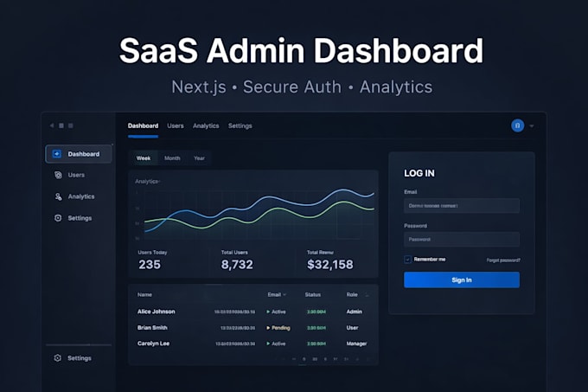Viewport: 588px width, 392px height.
Task: Select the Month range tab
Action: click(172, 158)
